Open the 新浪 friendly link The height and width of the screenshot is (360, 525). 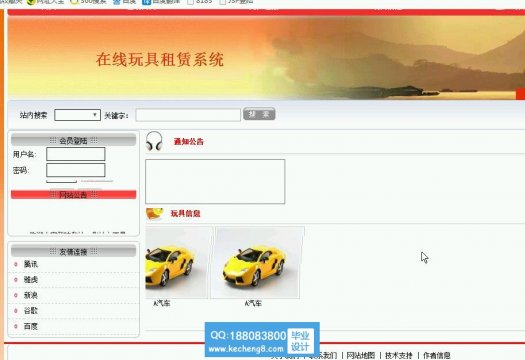30,295
